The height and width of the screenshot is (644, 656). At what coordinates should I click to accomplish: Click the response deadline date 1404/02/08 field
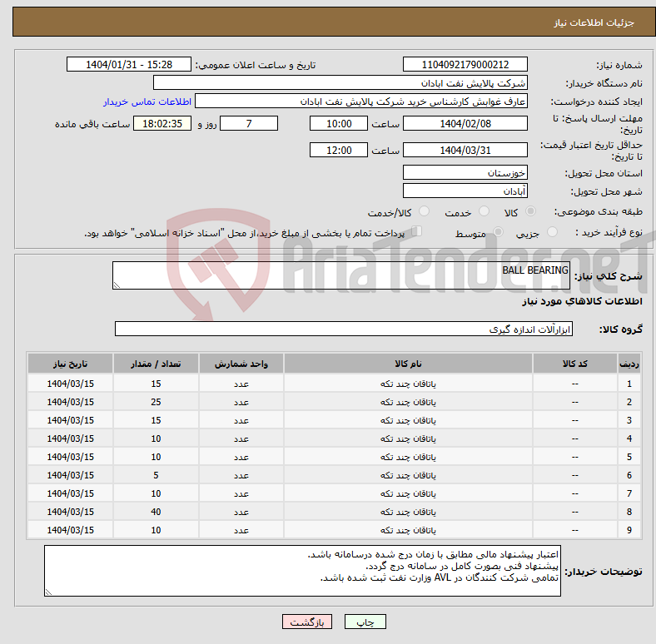click(x=465, y=123)
